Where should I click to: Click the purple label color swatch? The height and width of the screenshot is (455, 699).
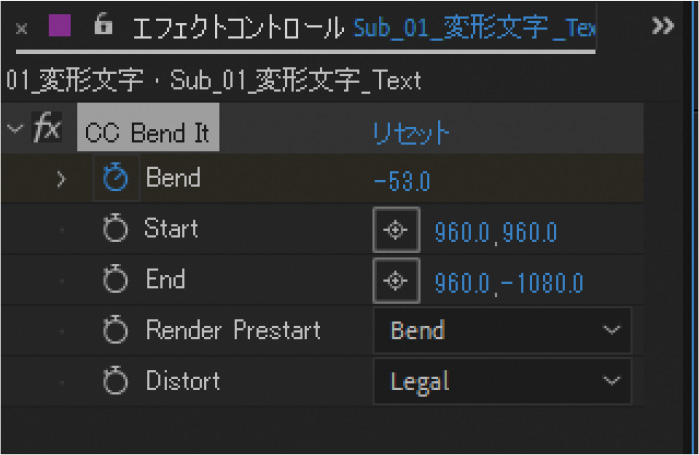pyautogui.click(x=60, y=27)
